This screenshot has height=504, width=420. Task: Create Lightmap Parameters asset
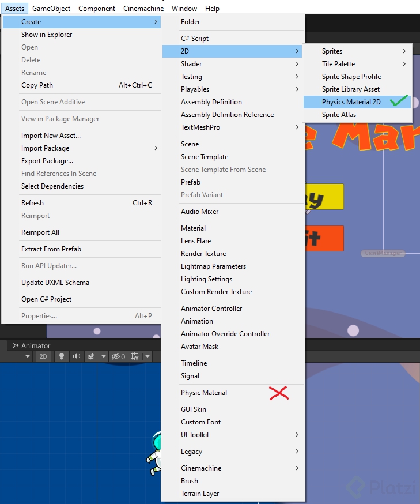[233, 266]
